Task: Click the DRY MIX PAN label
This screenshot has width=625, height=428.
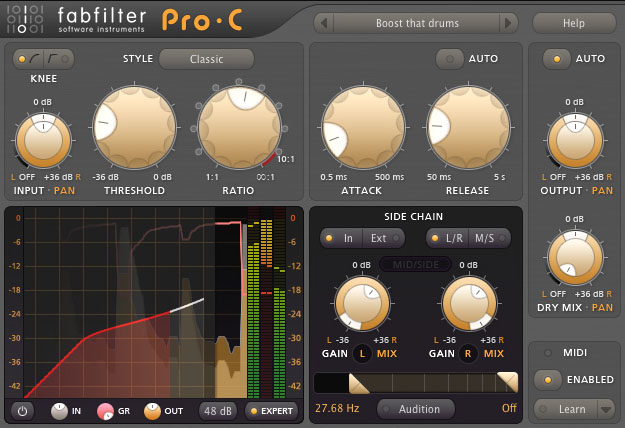Action: pos(602,308)
